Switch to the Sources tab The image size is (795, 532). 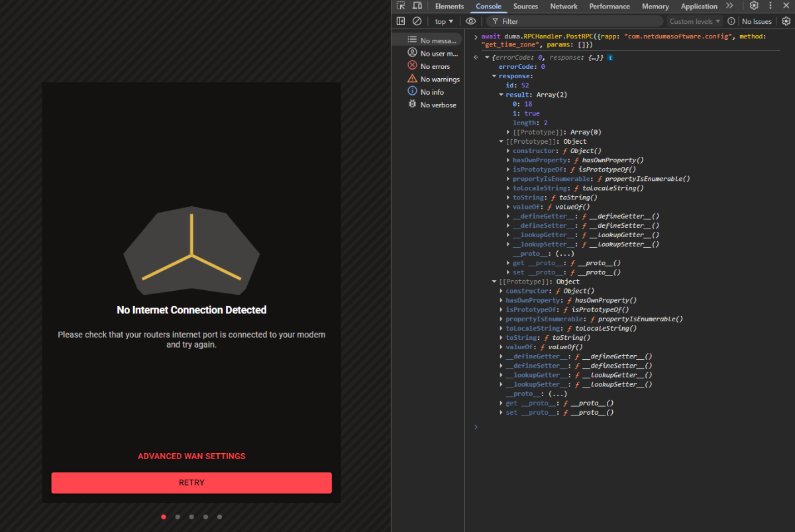(x=525, y=6)
